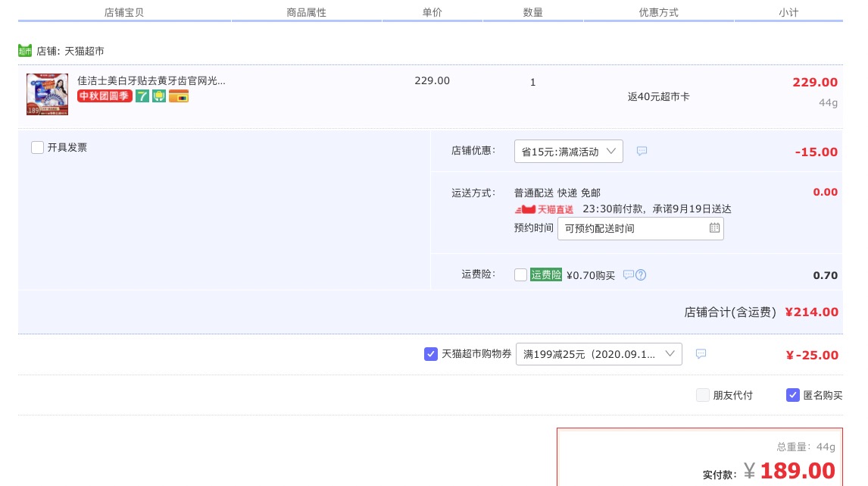Click the red subtotal 229.00 amount
868x486 pixels.
pos(815,82)
